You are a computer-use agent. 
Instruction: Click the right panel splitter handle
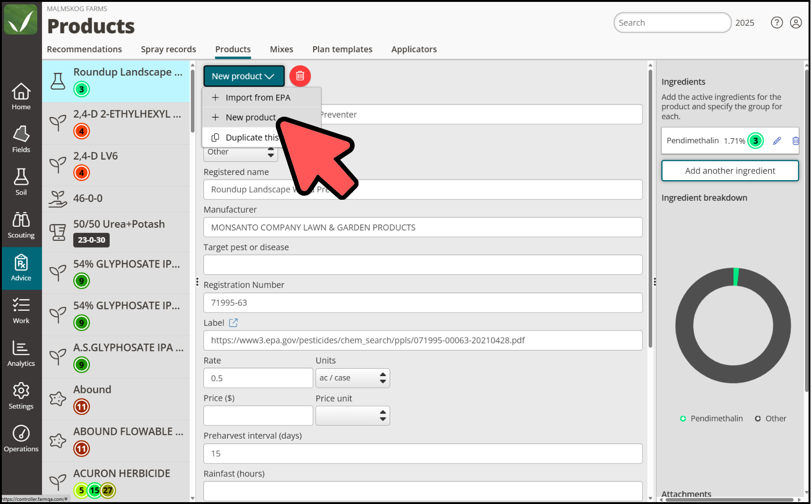655,282
